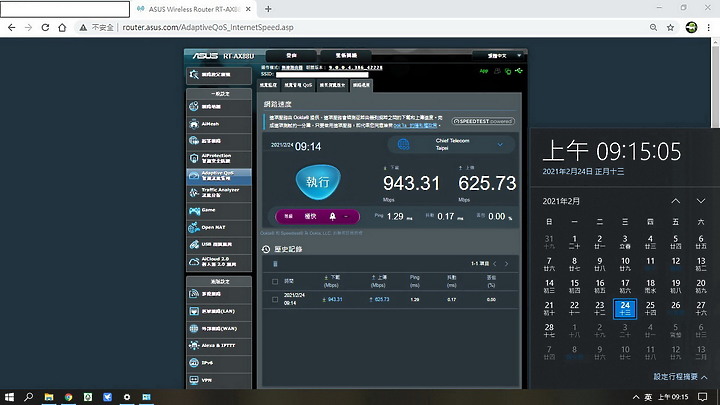Open Traffic Analyzer in the sidebar
720x405 pixels.
pos(219,193)
